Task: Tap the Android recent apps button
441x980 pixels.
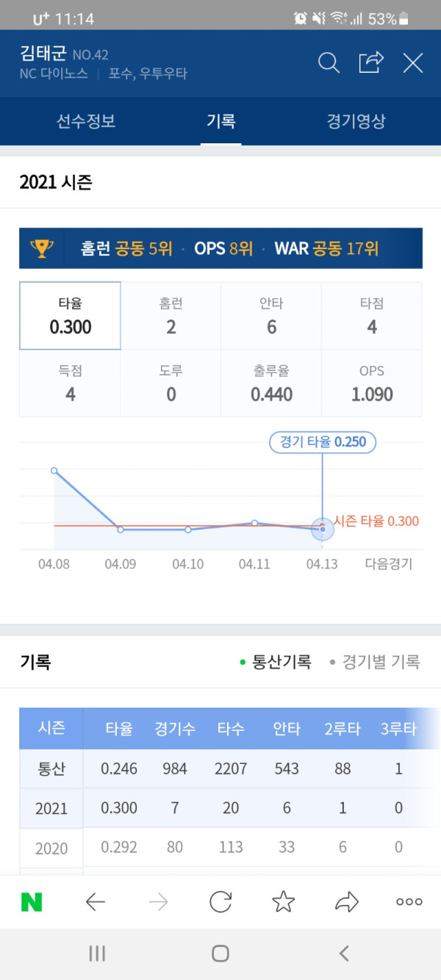Action: pos(97,954)
